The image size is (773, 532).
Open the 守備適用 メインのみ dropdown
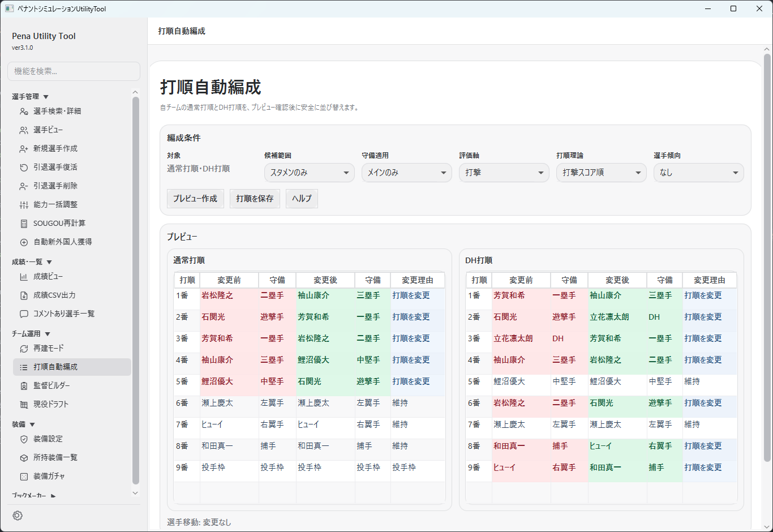click(x=407, y=173)
